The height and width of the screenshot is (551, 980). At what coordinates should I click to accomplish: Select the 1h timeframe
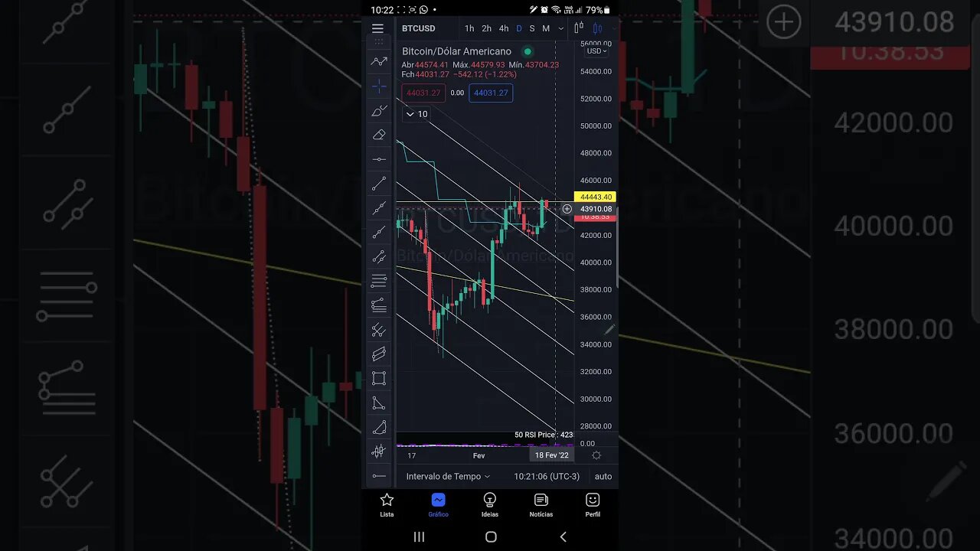coord(469,28)
